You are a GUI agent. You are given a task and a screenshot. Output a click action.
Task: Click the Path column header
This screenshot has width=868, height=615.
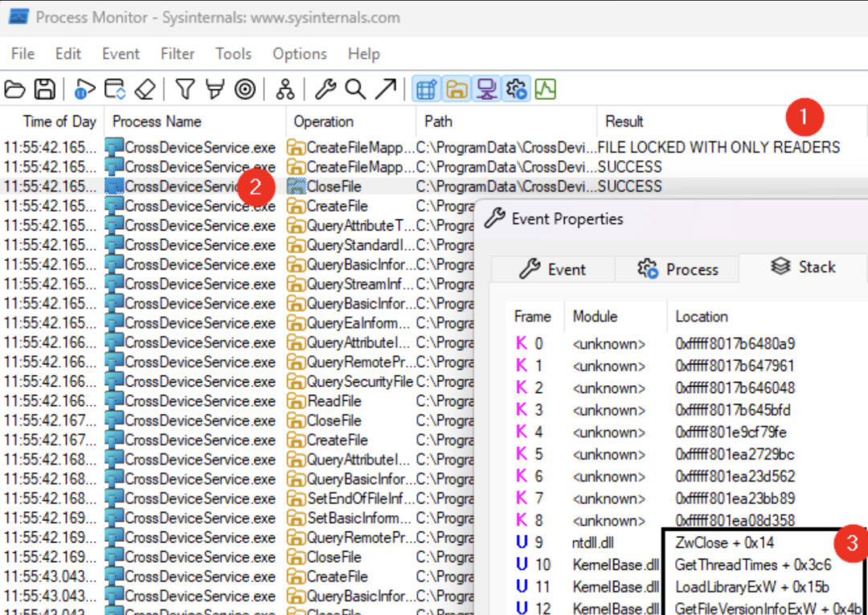[x=506, y=121]
